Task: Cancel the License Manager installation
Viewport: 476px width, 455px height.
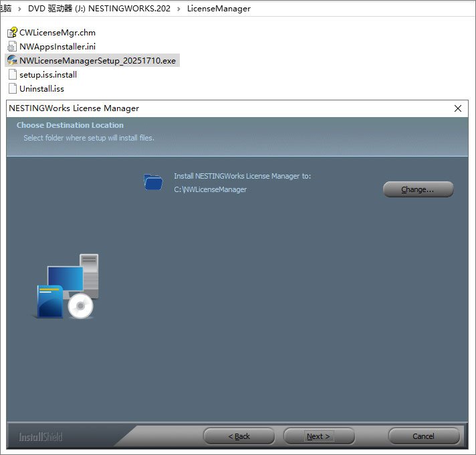Action: click(423, 436)
